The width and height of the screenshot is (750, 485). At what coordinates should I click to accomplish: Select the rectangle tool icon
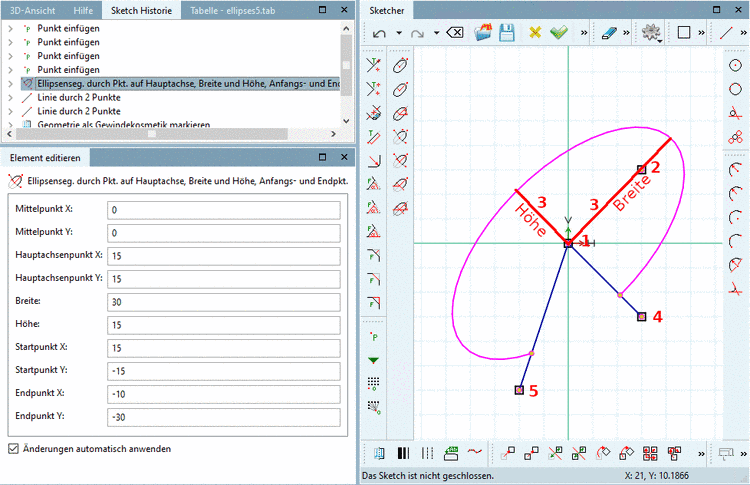tap(684, 33)
